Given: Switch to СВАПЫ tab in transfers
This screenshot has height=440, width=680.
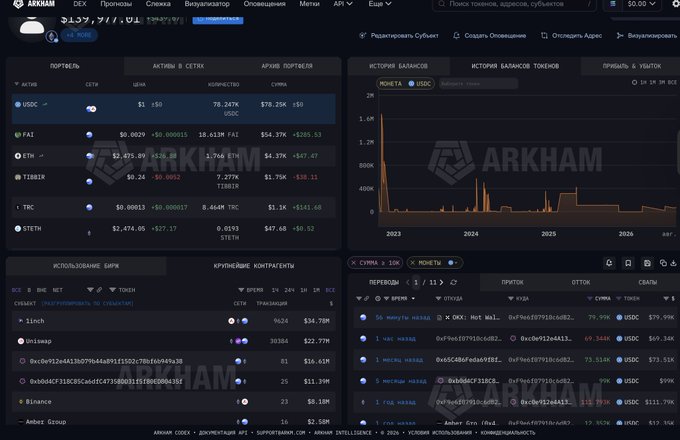Looking at the screenshot, I should pyautogui.click(x=647, y=282).
